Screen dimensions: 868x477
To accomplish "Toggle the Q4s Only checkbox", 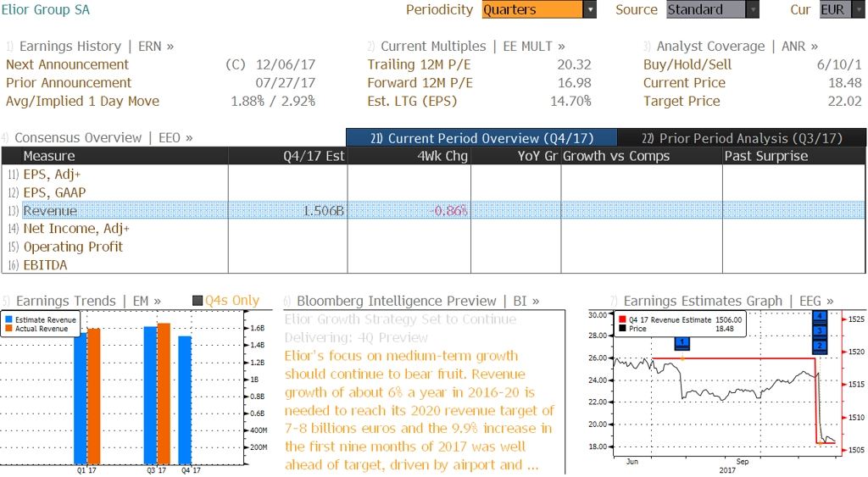I will [x=198, y=301].
